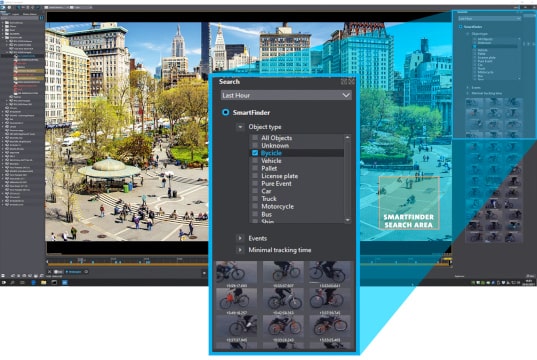This screenshot has height=360, width=537.
Task: Open the Windows Start menu
Action: (x=3, y=283)
